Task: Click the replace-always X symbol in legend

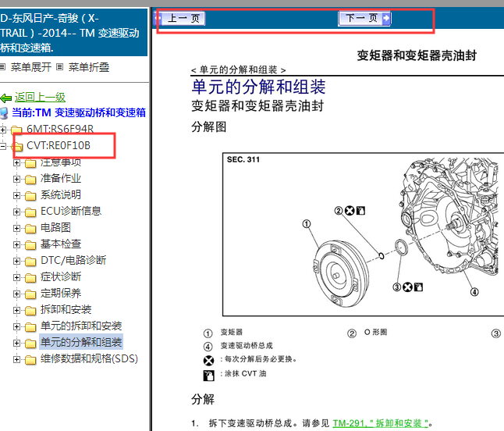Action: [x=208, y=360]
